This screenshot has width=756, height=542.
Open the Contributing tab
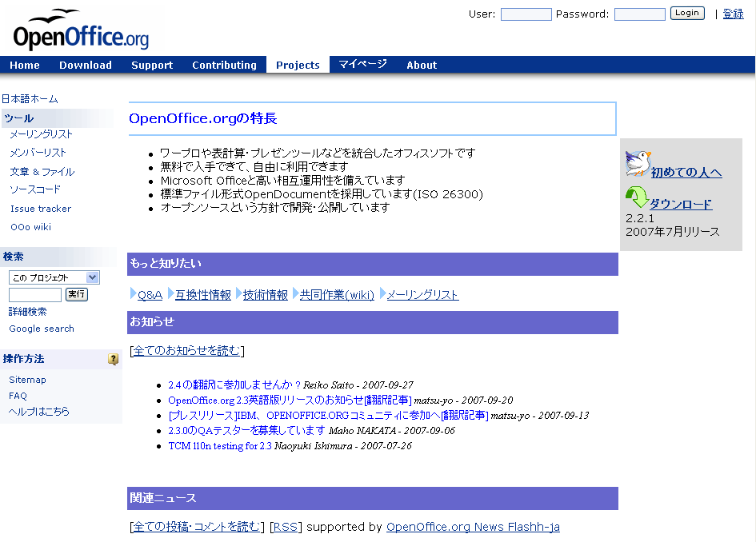point(224,65)
